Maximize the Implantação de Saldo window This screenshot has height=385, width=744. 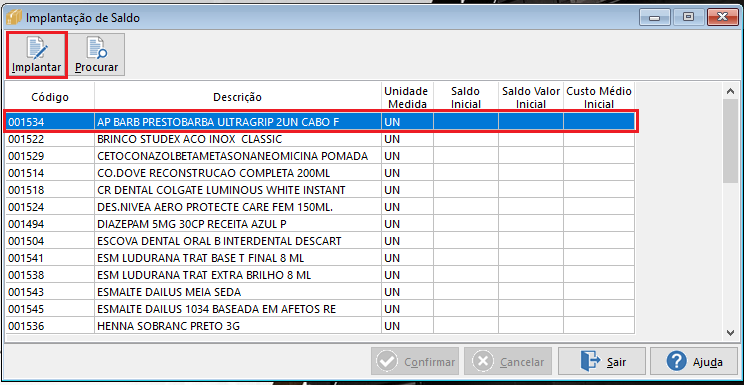688,18
